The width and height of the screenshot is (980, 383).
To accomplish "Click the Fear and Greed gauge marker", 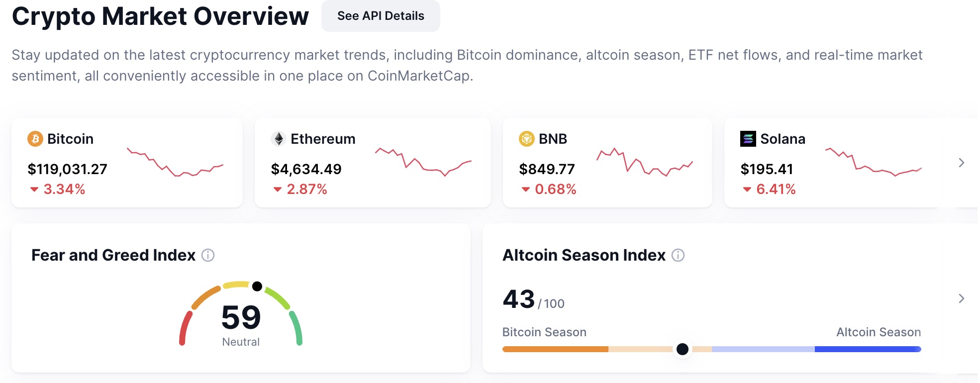I will tap(257, 286).
